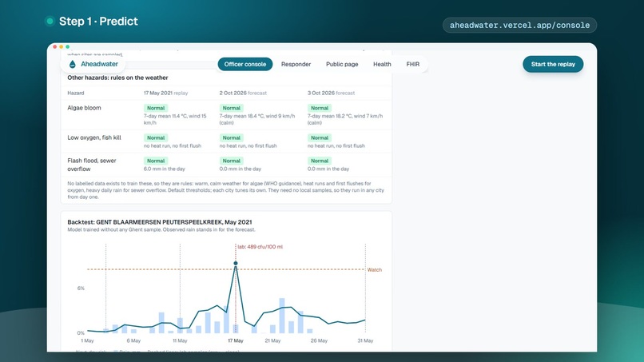Click the Watch threshold label on the chart
This screenshot has height=362, width=644.
pyautogui.click(x=374, y=270)
